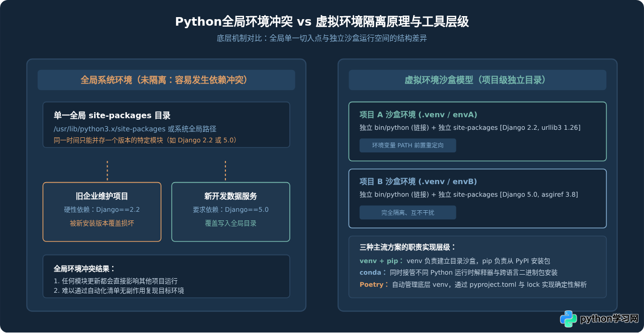Select the 硬性依赖:Django==2.2 text
This screenshot has height=333, width=644.
click(102, 210)
